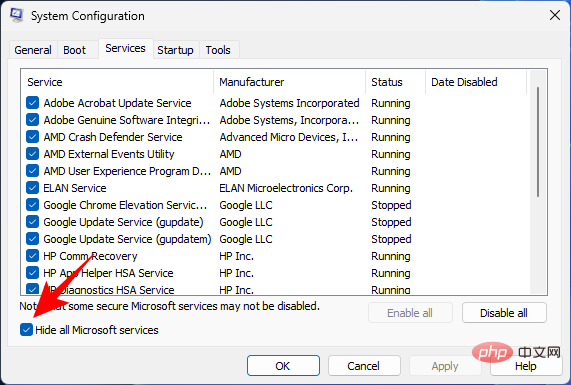Sort by the Service column header
Viewport: 571px width, 385px height.
118,82
